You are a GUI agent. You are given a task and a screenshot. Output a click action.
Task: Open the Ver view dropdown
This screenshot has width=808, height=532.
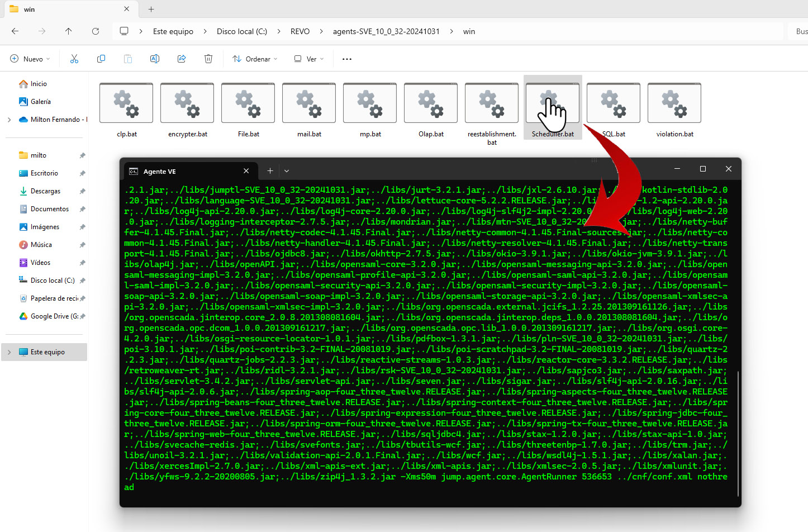click(309, 59)
